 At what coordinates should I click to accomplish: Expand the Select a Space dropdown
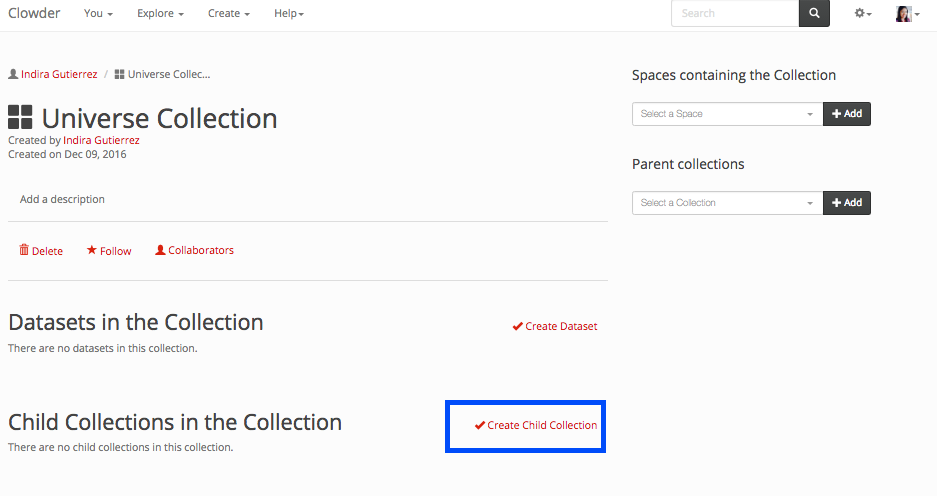coord(727,114)
